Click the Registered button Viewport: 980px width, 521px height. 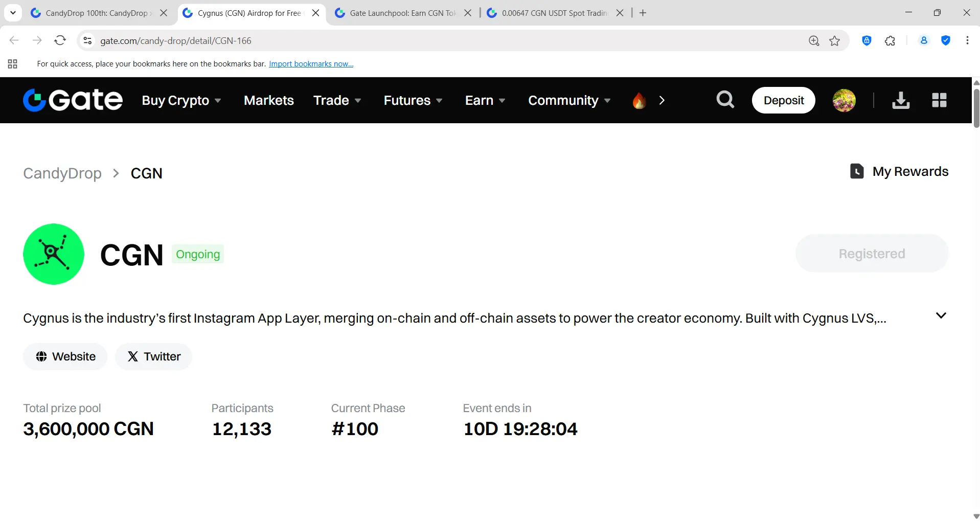(x=872, y=254)
